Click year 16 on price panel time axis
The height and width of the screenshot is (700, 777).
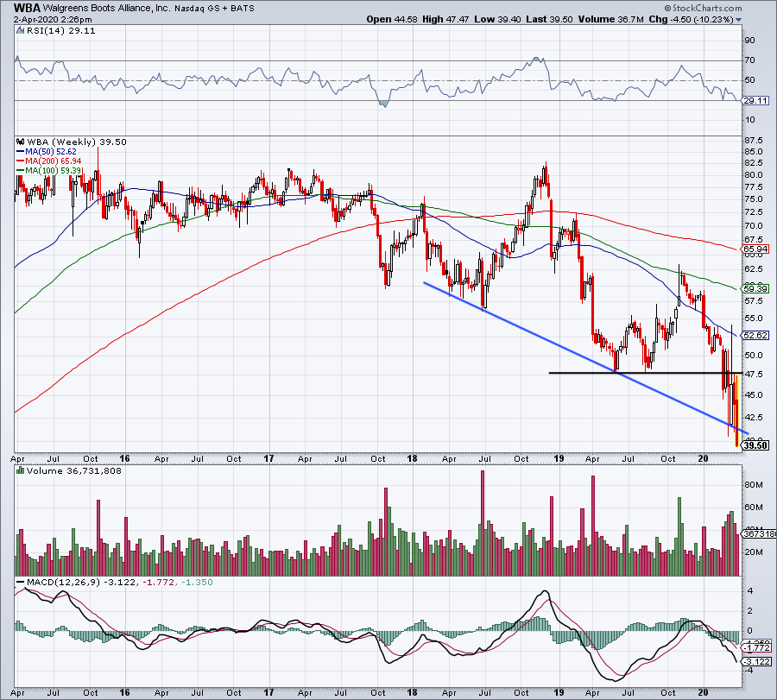124,458
